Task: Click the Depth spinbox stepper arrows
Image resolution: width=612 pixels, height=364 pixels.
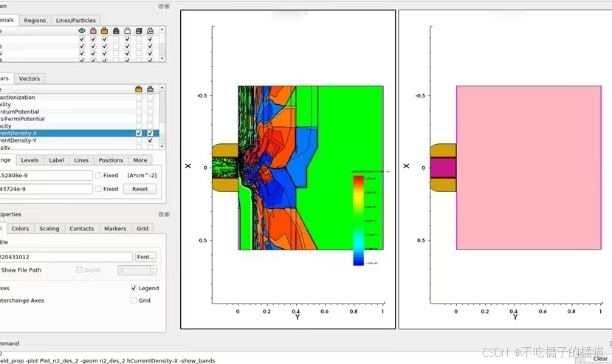Action: [153, 270]
